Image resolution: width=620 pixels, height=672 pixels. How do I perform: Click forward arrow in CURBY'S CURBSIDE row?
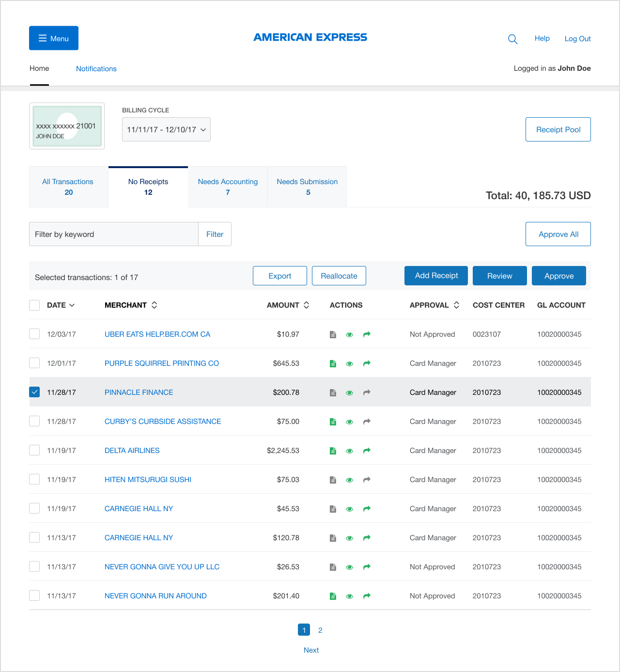(x=367, y=422)
